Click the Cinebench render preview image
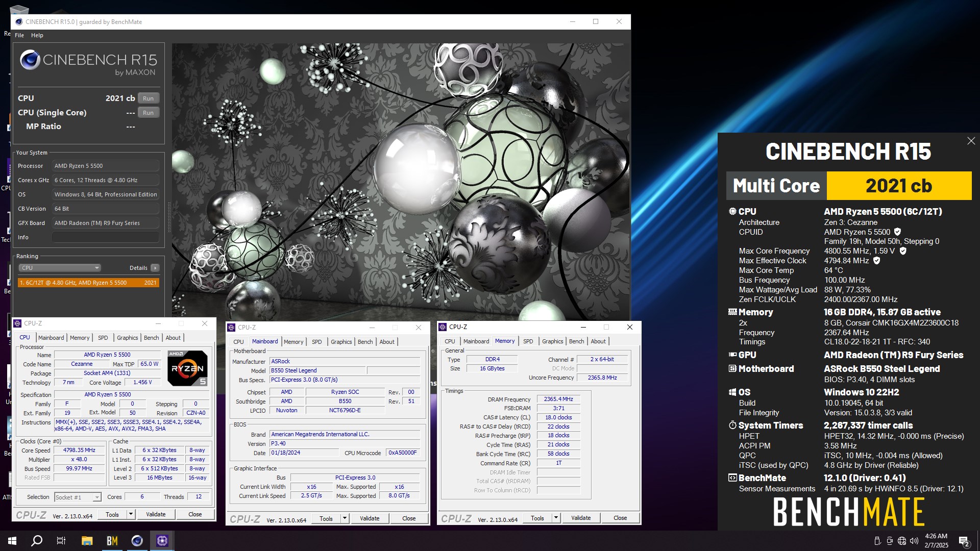Image resolution: width=980 pixels, height=551 pixels. pos(400,181)
